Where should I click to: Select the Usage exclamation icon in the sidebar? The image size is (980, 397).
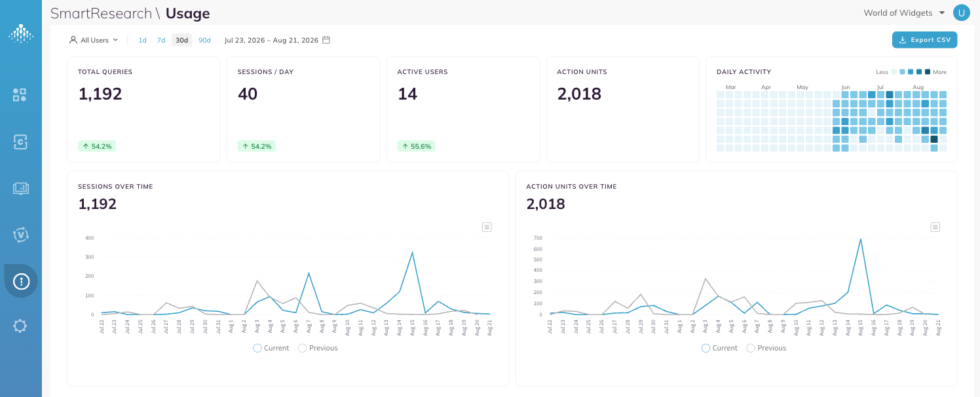(x=21, y=281)
